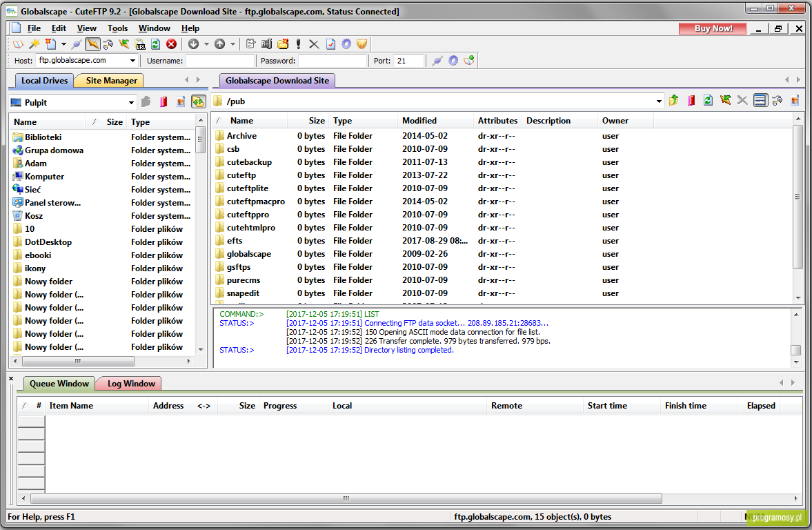Click the folder tree connection icon in toolbar

point(108,44)
